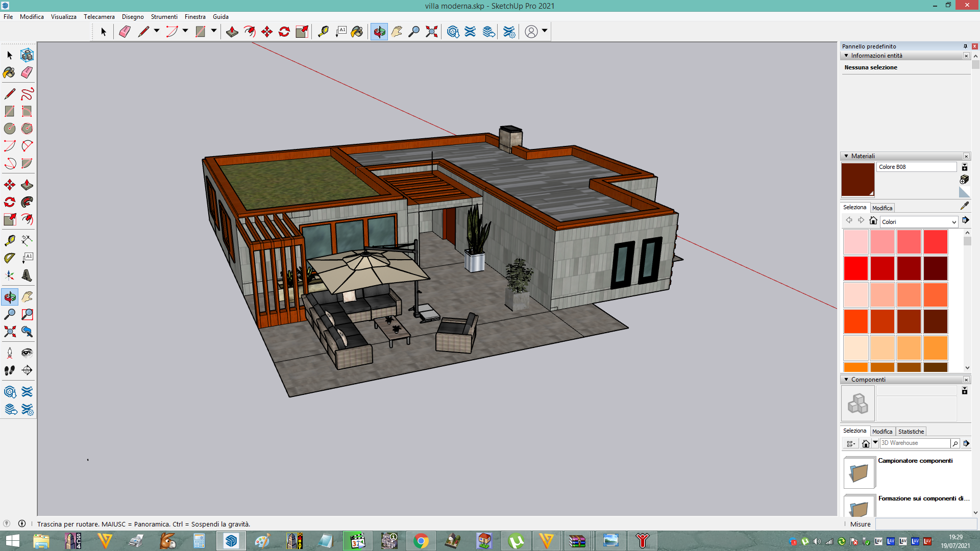Click the material eyedropper sample icon
The height and width of the screenshot is (551, 980).
coord(964,206)
